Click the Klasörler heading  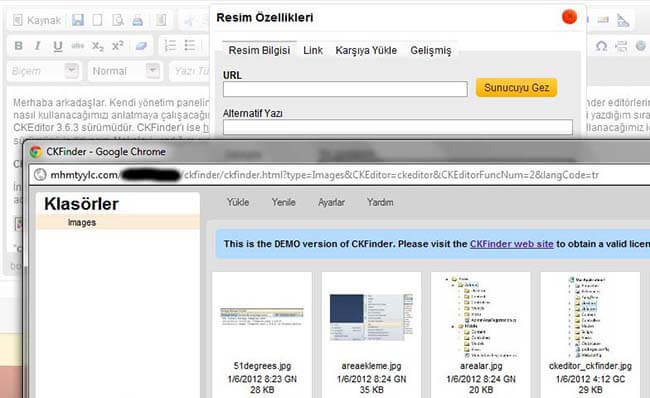pyautogui.click(x=81, y=204)
